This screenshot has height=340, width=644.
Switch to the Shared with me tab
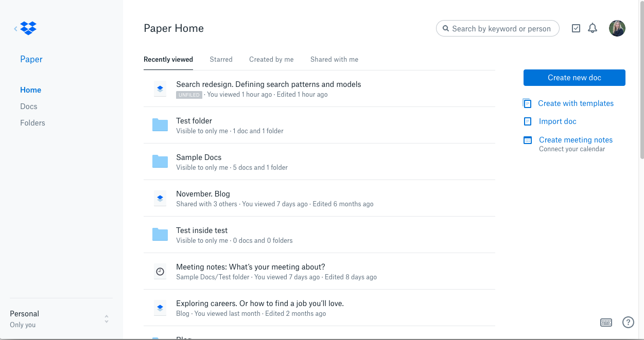coord(334,60)
